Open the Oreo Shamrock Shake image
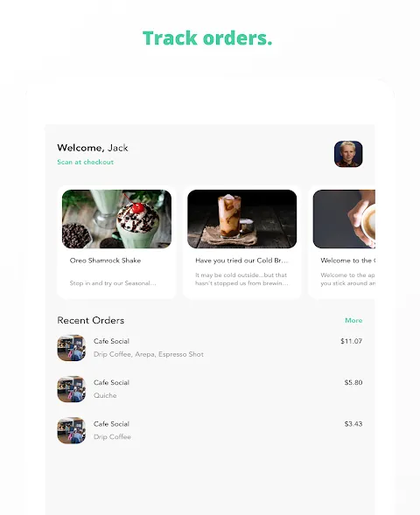This screenshot has height=515, width=420. tap(116, 219)
